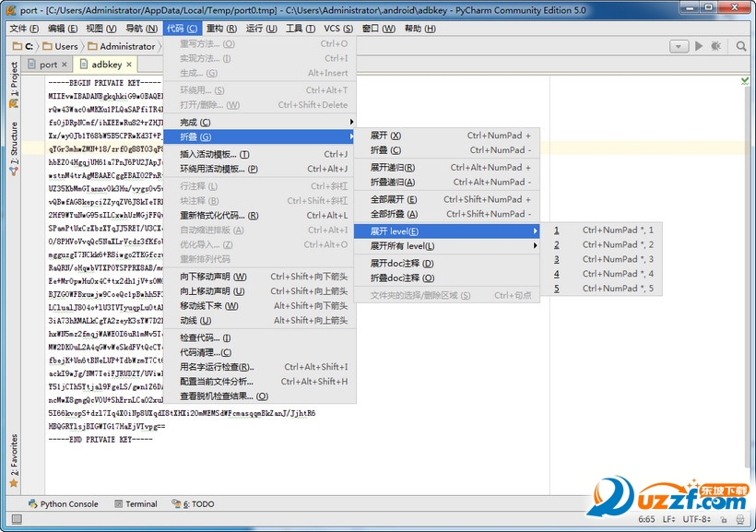Select expand level 1 entry

[x=601, y=231]
